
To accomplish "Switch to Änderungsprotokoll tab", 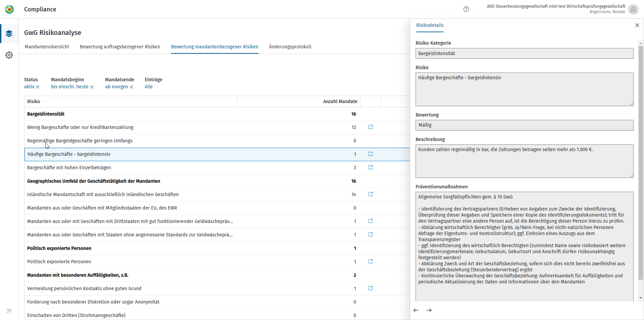I will coord(290,47).
